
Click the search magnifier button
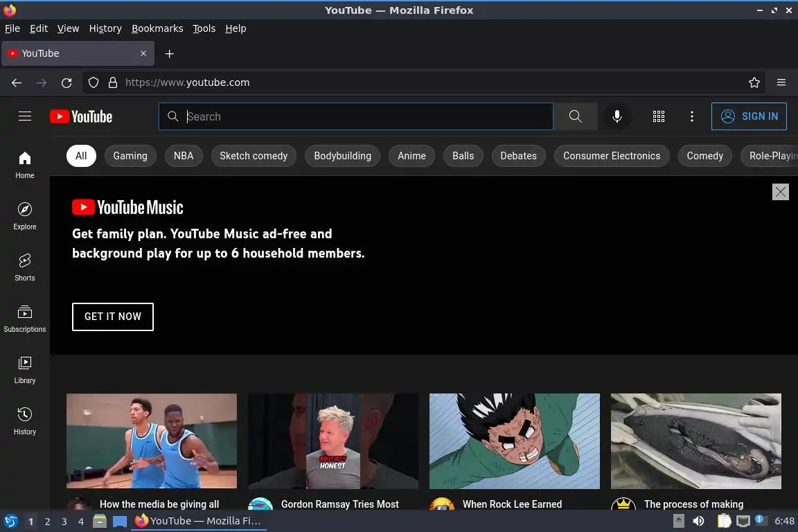(x=575, y=116)
